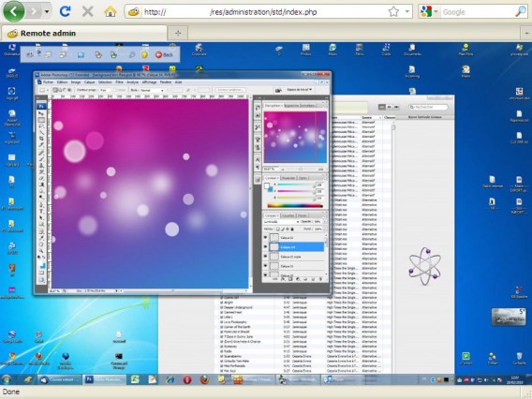Click the color spectrum ramp in Couleur panel
The image size is (532, 399).
(295, 206)
